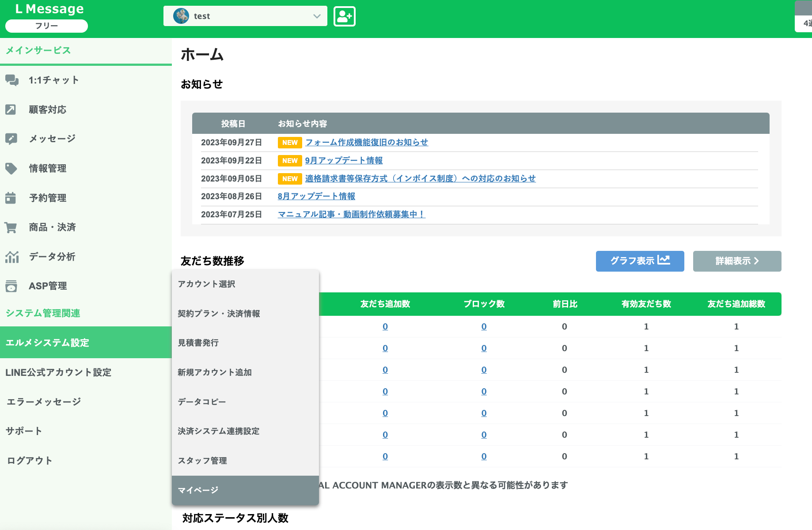This screenshot has width=812, height=530.
Task: Select データコピー from submenu
Action: pyautogui.click(x=245, y=402)
